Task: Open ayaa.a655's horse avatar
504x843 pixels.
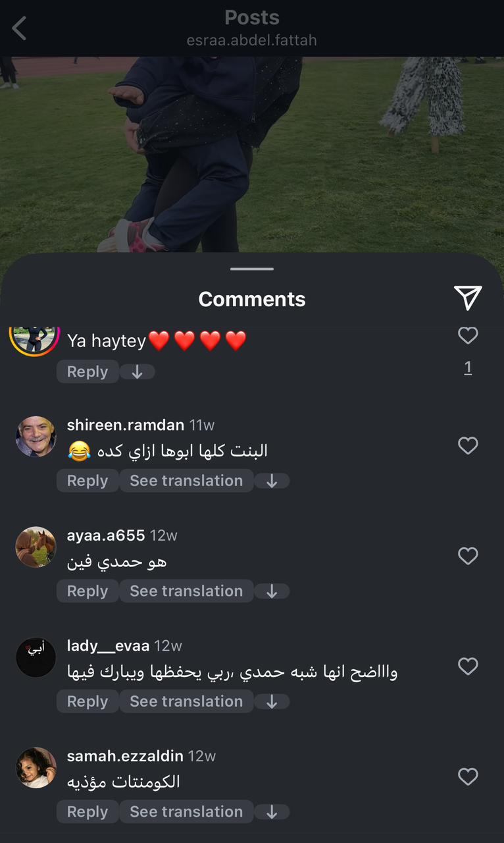Action: point(36,547)
